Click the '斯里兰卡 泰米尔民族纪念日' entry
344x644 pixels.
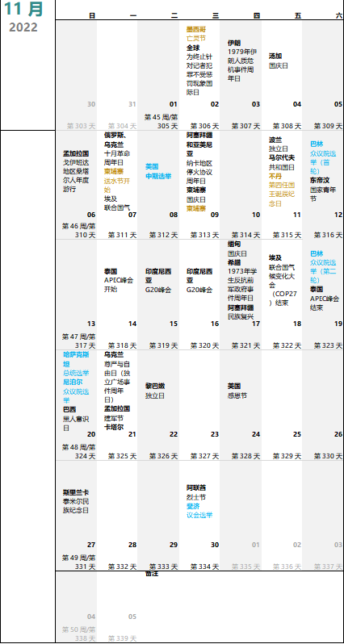[x=76, y=501]
